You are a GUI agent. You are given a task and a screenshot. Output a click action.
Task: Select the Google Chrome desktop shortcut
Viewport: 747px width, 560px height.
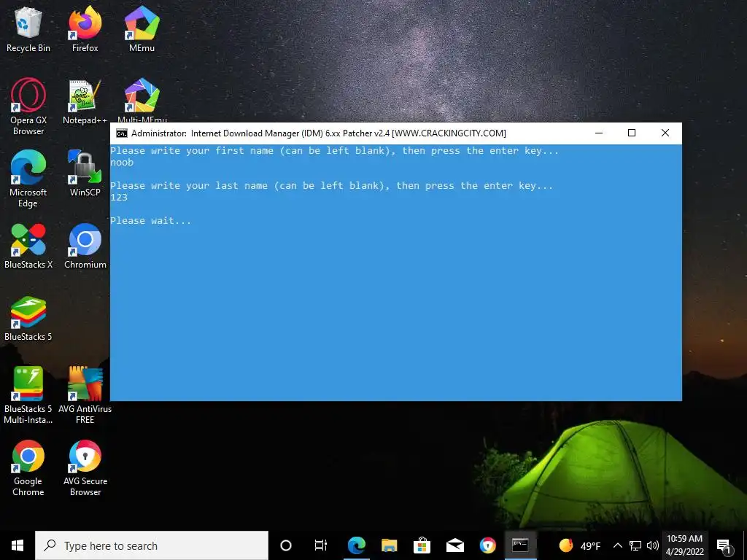point(28,468)
